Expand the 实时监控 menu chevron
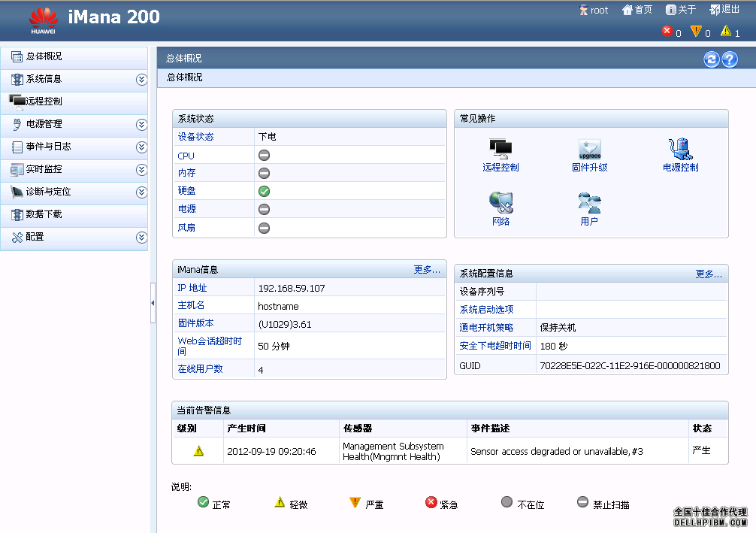This screenshot has height=533, width=756. [x=141, y=169]
